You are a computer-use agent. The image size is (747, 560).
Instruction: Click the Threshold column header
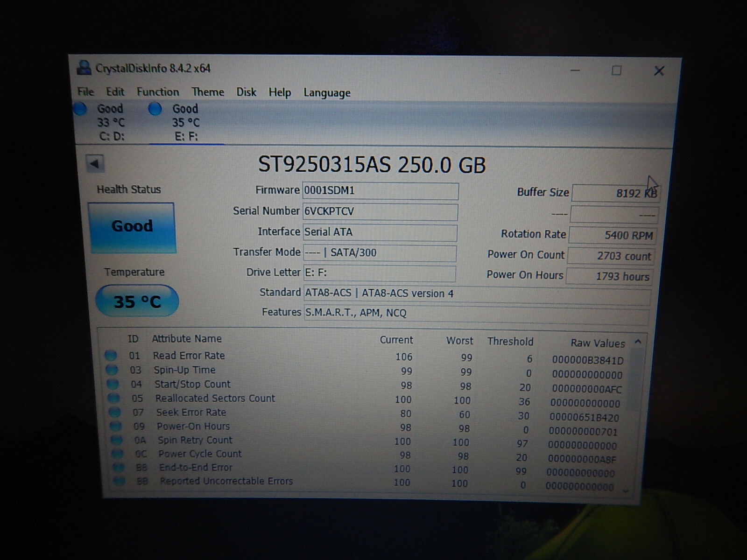510,342
